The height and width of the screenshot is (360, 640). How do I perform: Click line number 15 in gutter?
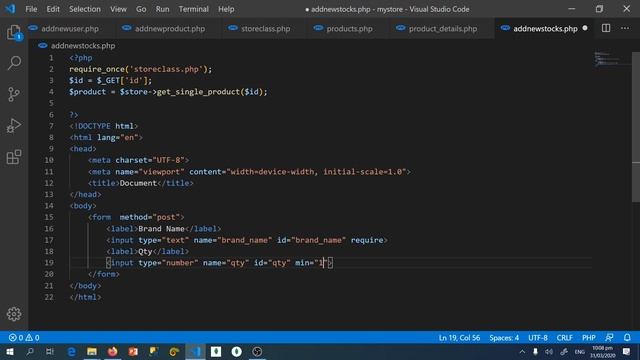(x=49, y=217)
